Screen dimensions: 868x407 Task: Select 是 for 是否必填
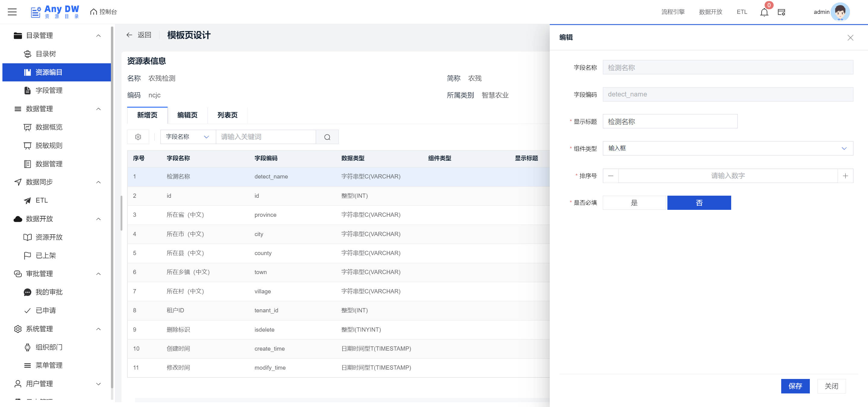pos(634,203)
